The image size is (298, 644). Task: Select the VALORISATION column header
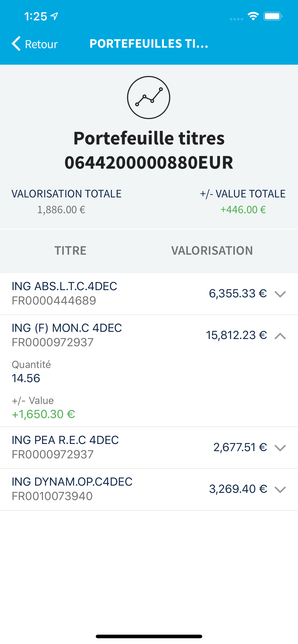212,251
